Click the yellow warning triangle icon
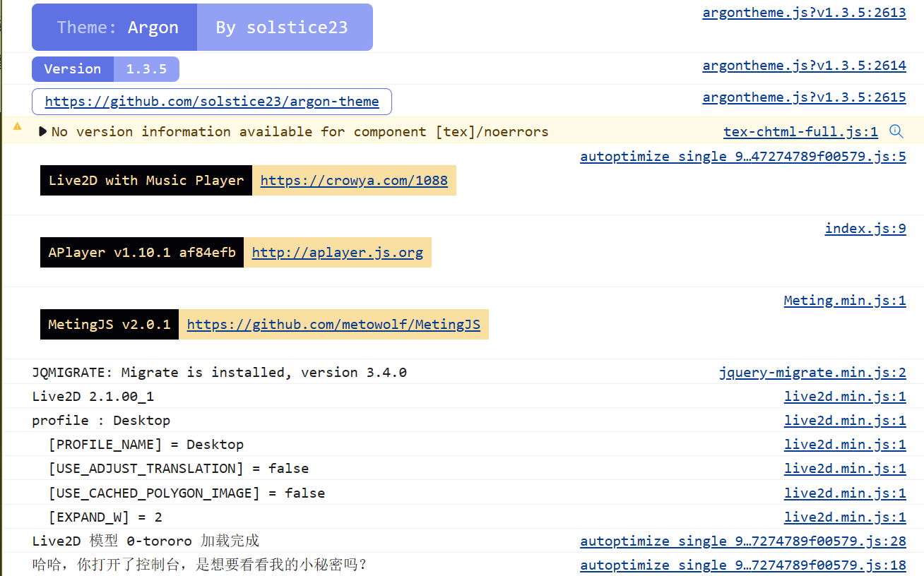The image size is (924, 576). point(18,126)
